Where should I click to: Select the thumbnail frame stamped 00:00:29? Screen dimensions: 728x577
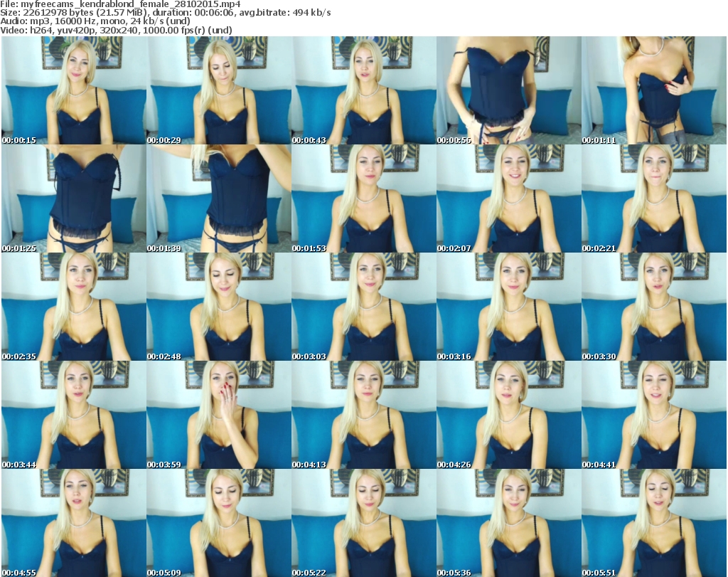(x=219, y=90)
